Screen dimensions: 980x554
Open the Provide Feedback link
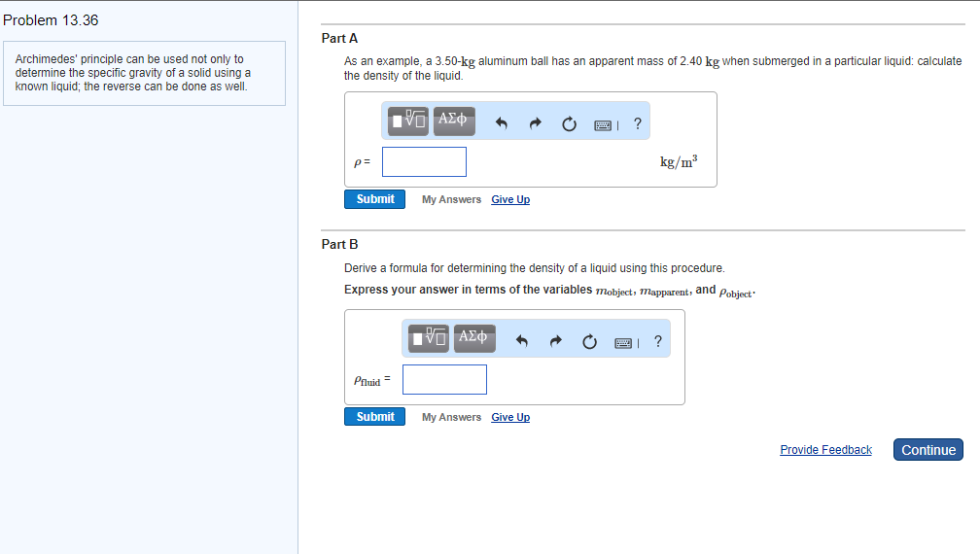[825, 450]
